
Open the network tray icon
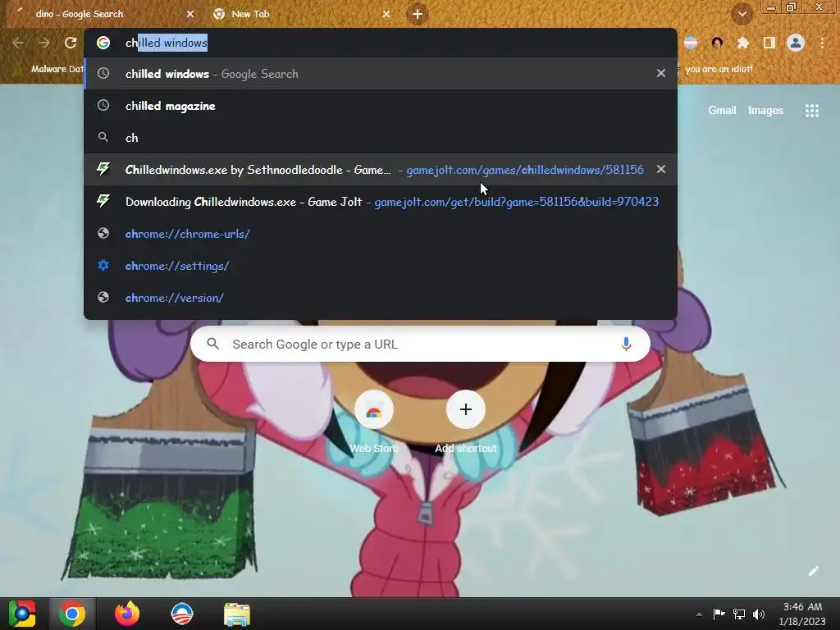(x=739, y=614)
